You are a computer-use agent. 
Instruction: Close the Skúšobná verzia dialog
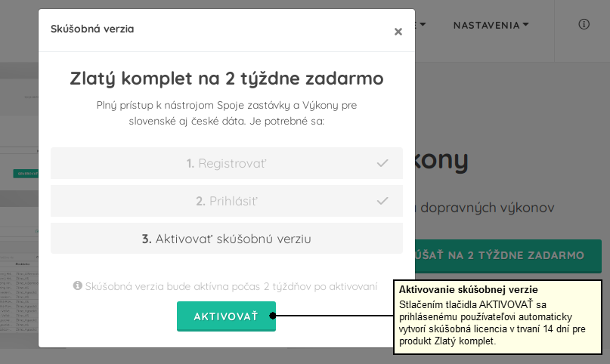coord(398,32)
